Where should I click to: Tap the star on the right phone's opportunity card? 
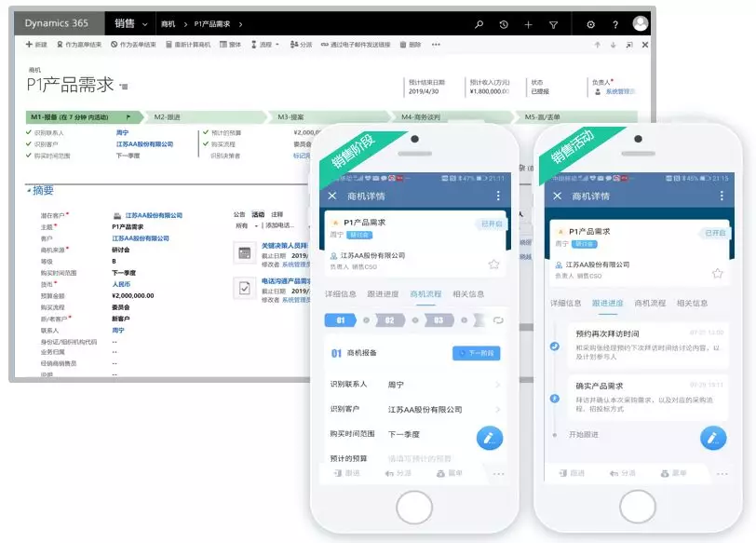(717, 274)
